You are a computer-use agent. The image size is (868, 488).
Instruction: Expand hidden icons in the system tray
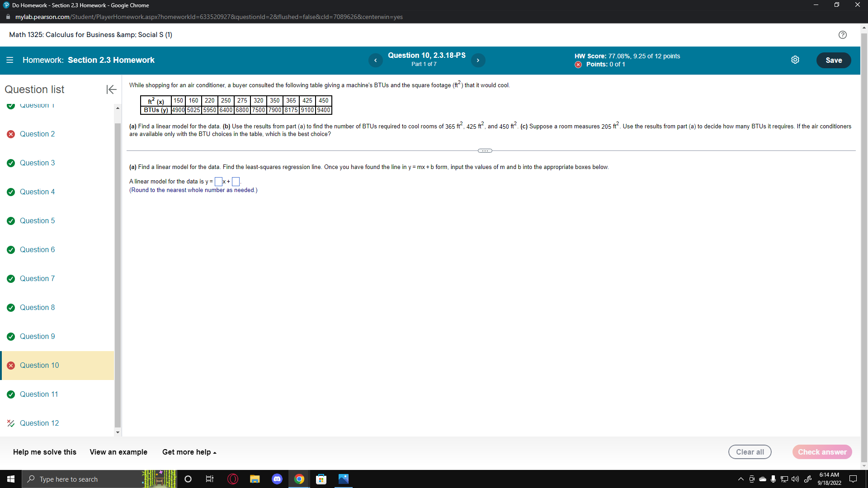tap(741, 479)
